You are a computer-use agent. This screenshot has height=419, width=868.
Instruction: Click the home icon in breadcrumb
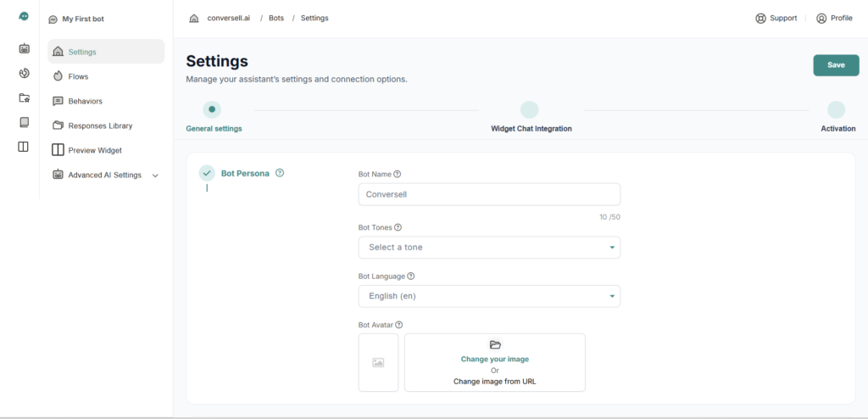194,18
